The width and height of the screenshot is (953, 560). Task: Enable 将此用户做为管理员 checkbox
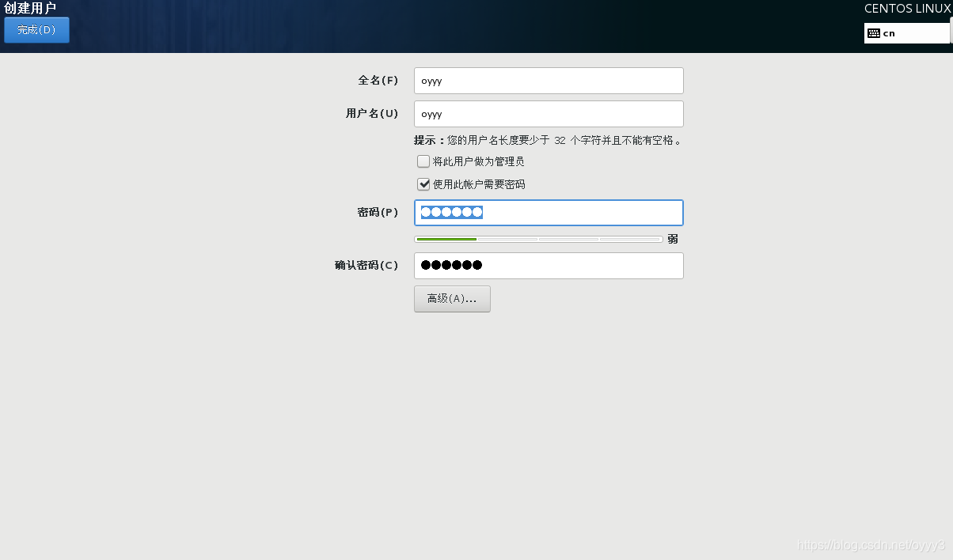(423, 161)
